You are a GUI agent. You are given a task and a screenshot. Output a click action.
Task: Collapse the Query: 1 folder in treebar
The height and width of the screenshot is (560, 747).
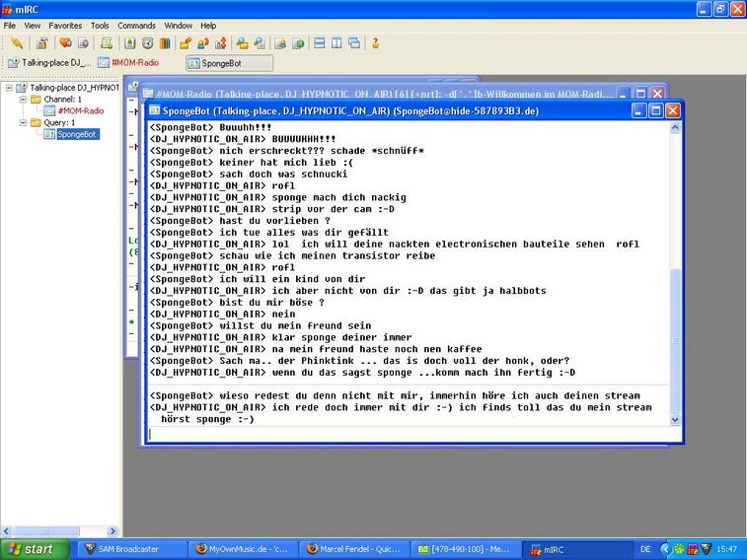pos(23,123)
